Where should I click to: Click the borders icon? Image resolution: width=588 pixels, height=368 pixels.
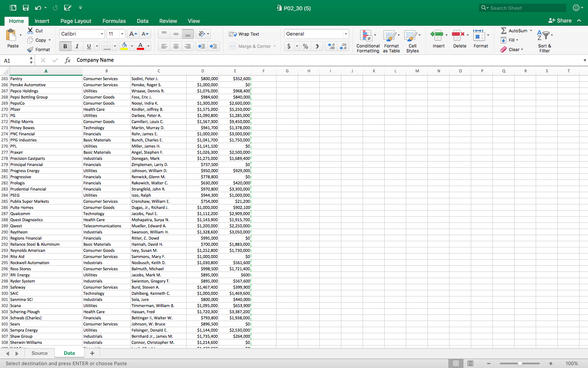107,46
